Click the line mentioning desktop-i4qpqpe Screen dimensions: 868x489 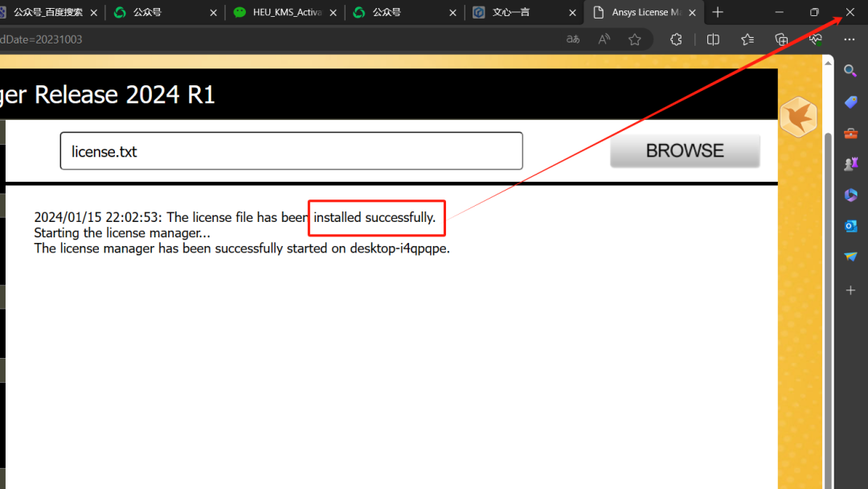coord(242,248)
